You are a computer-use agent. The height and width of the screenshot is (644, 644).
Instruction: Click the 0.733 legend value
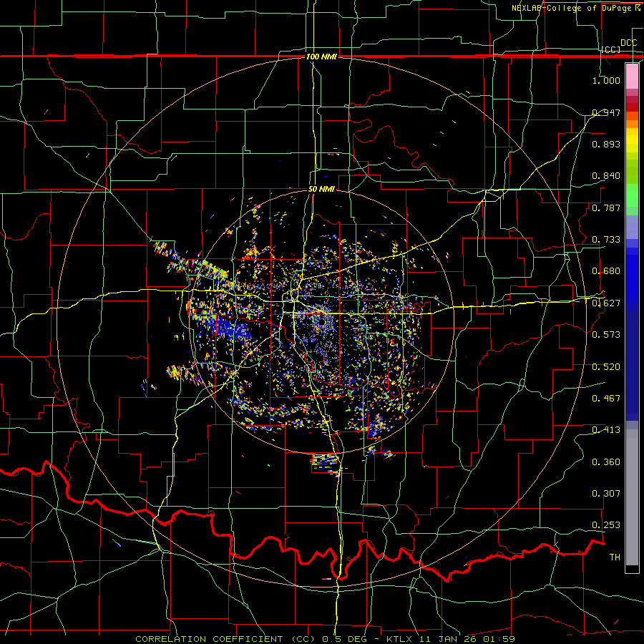click(606, 240)
